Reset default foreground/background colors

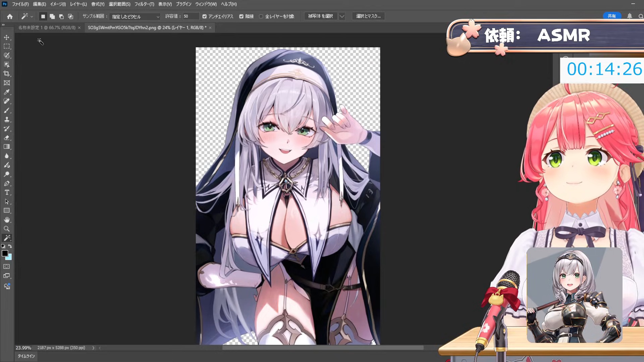(x=3, y=246)
